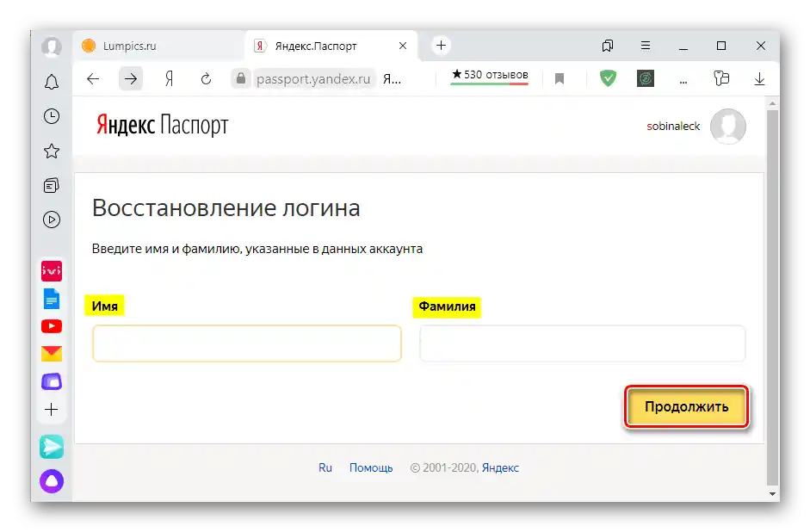The height and width of the screenshot is (532, 810).
Task: Open the sobinaleck account name
Action: (x=673, y=126)
